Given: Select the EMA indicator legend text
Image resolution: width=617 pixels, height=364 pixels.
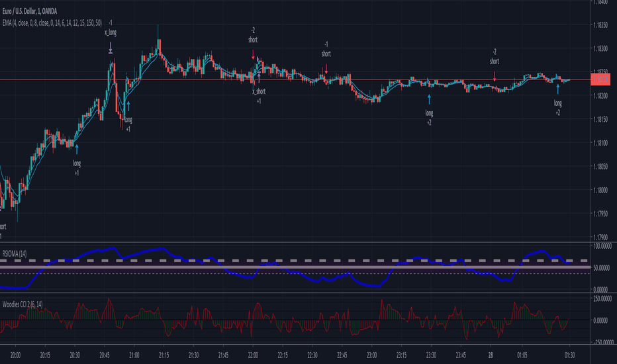Looking at the screenshot, I should click(52, 23).
